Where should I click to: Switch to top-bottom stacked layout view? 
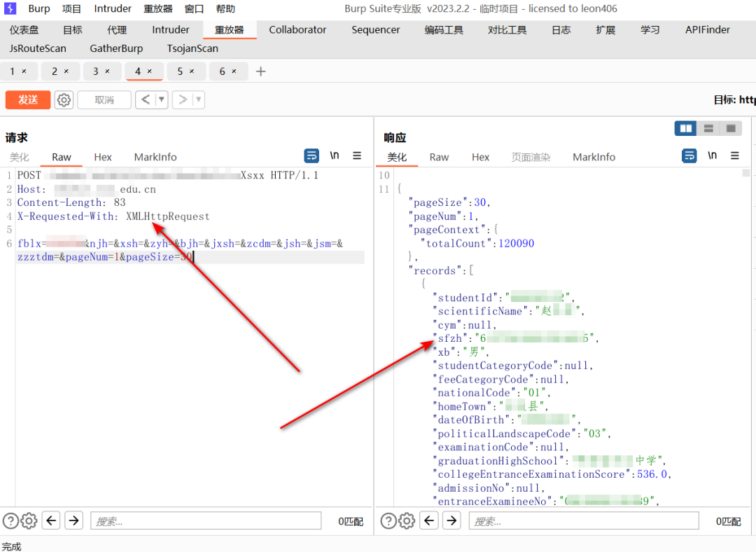(x=708, y=128)
